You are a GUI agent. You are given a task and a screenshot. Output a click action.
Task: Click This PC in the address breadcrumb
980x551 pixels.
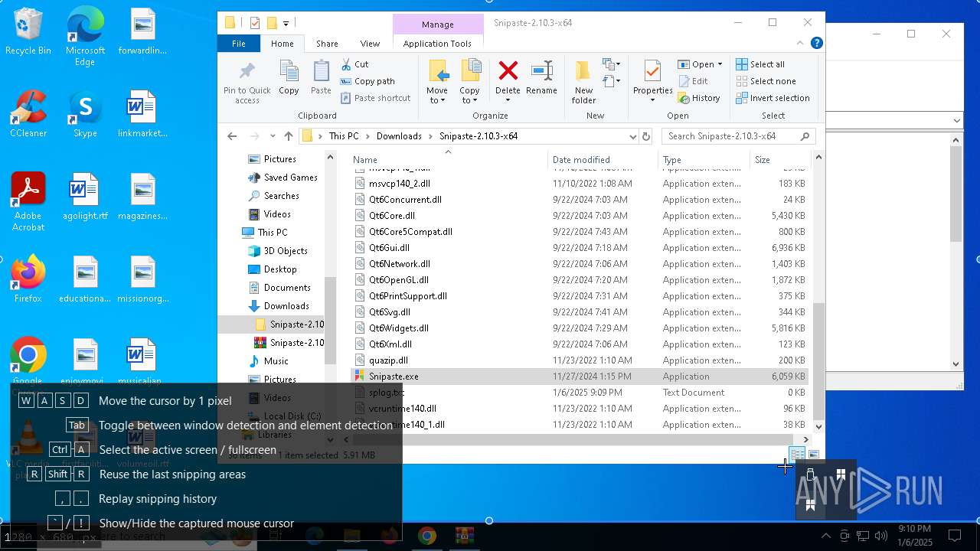click(x=343, y=136)
